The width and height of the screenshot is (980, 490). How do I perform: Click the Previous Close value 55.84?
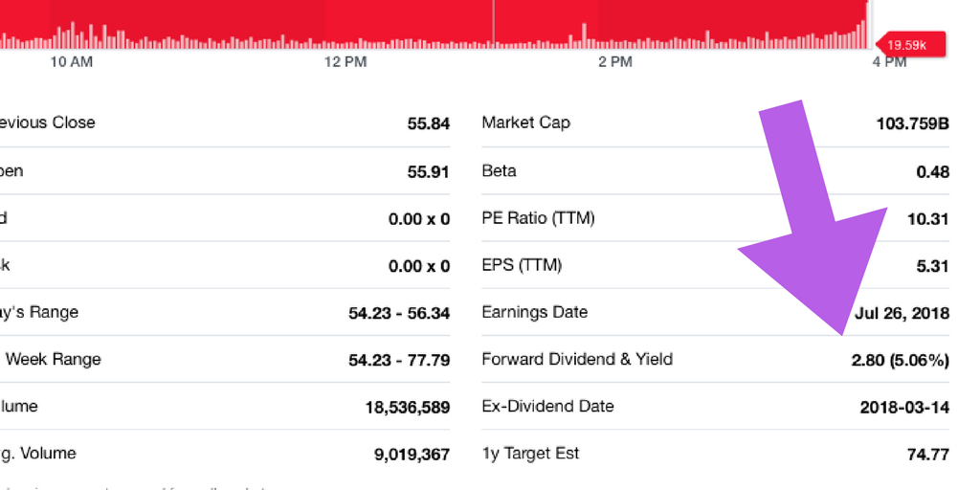(x=428, y=123)
